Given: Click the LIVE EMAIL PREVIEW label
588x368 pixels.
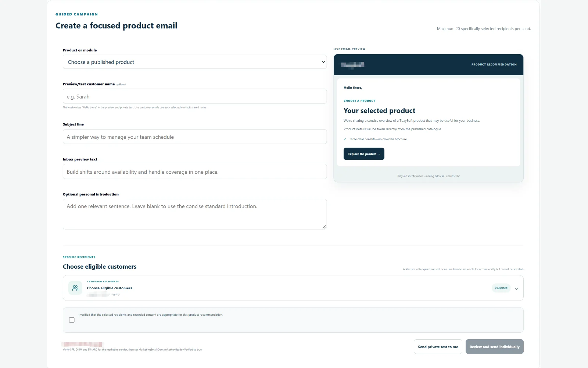Looking at the screenshot, I should click(349, 49).
